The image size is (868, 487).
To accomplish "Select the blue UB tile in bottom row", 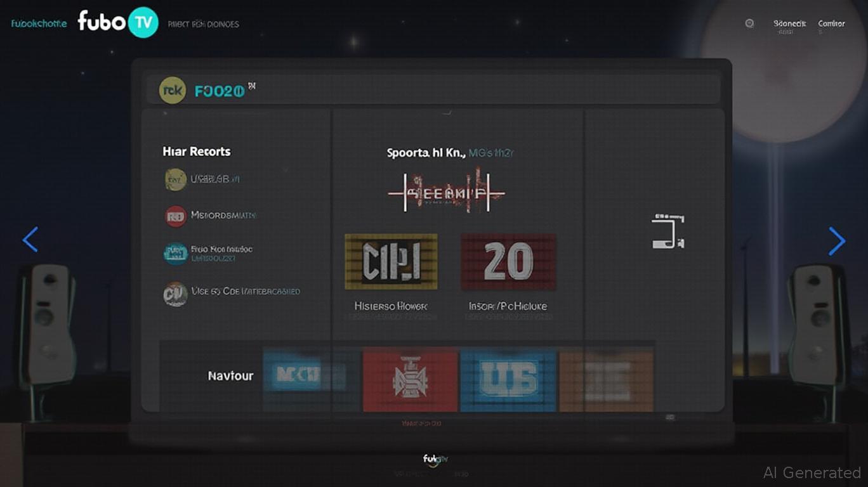I will click(x=508, y=379).
